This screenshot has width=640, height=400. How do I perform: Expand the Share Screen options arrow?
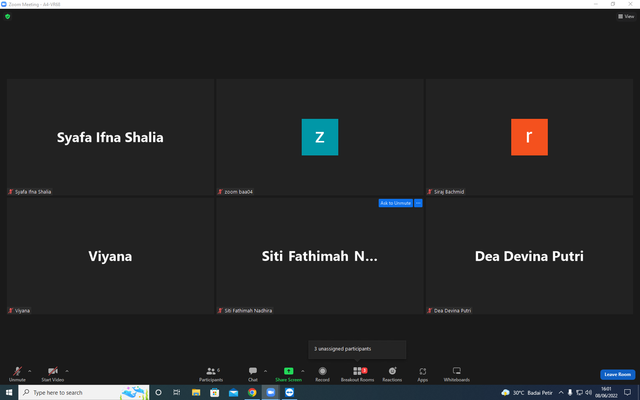[x=302, y=371]
